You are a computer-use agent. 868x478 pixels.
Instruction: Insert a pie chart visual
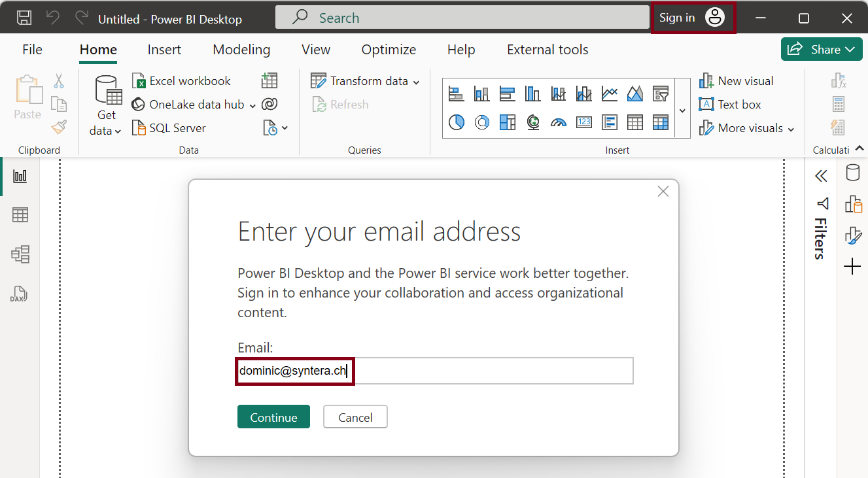point(457,122)
